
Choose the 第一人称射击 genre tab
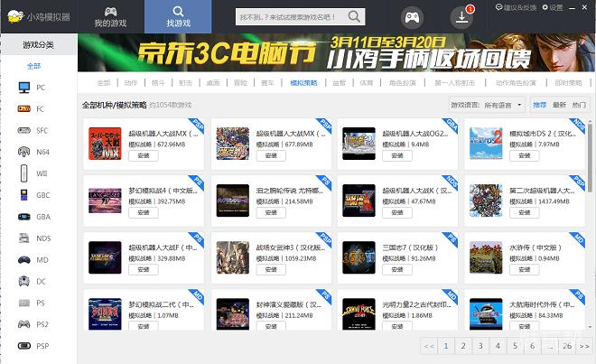[454, 82]
